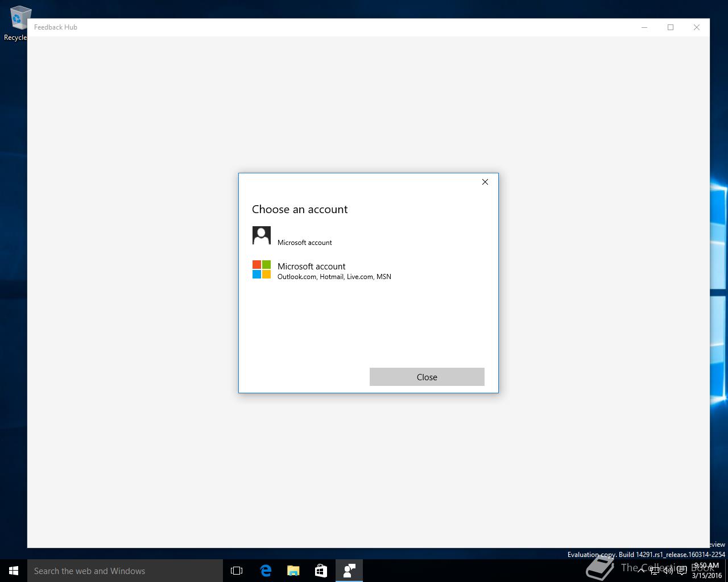
Task: Close the Feedback Hub window
Action: coord(697,27)
